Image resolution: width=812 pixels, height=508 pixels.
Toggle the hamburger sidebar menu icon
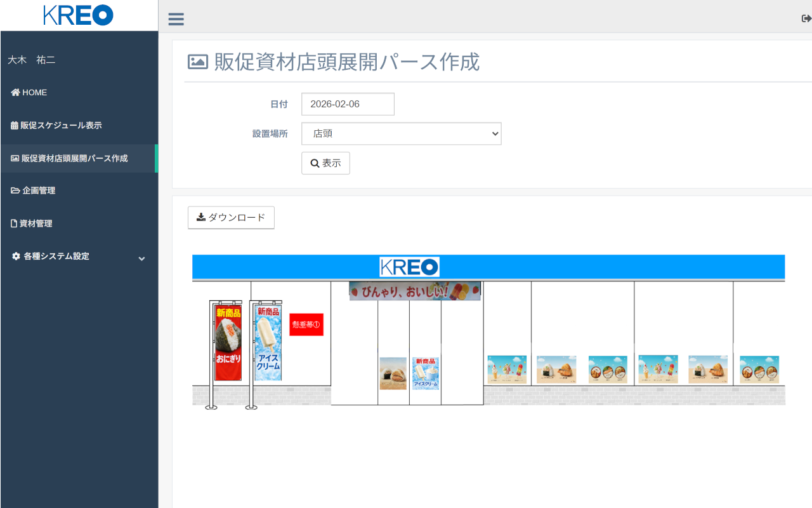click(176, 19)
